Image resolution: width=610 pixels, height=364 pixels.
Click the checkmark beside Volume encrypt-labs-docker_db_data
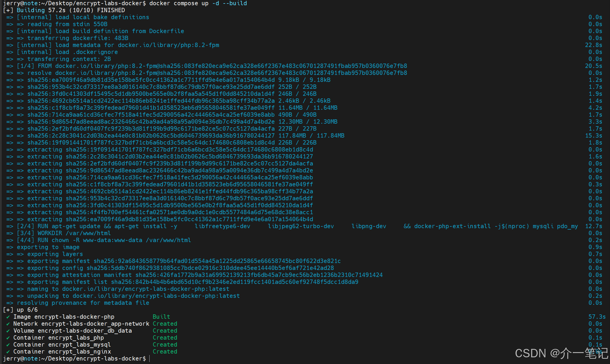point(8,331)
